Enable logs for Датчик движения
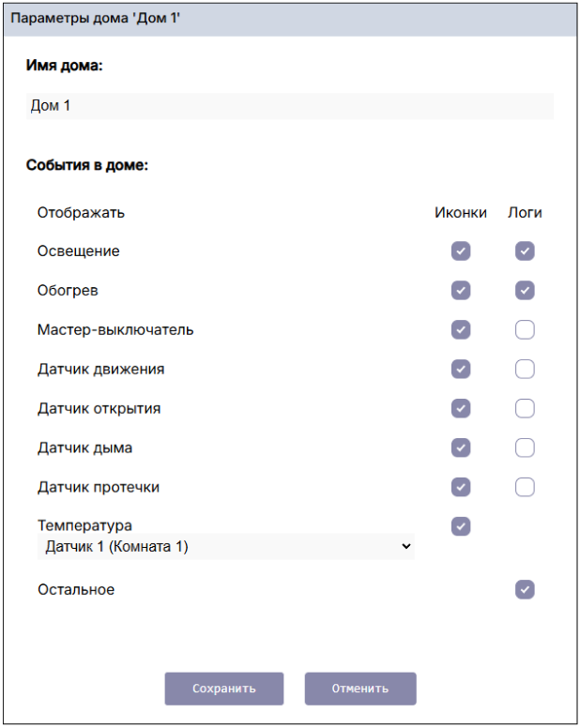Image resolution: width=580 pixels, height=728 pixels. [x=525, y=370]
